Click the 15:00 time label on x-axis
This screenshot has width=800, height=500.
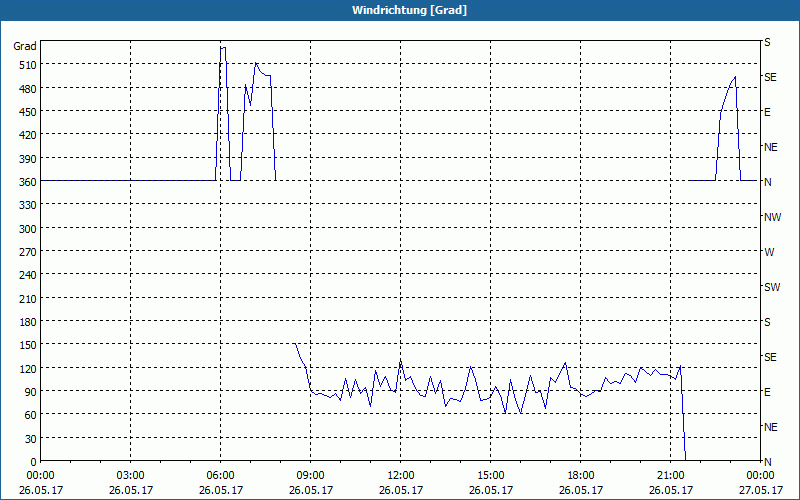click(490, 475)
